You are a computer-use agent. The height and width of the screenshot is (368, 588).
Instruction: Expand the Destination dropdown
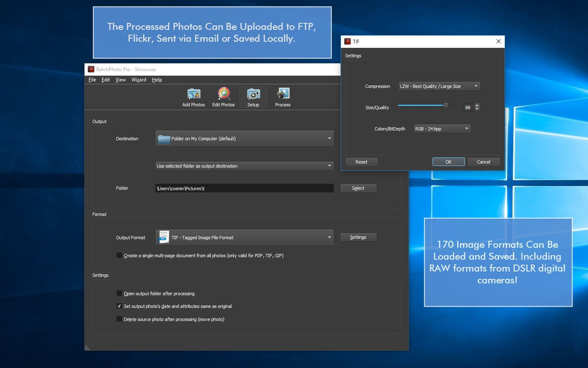[x=244, y=138]
